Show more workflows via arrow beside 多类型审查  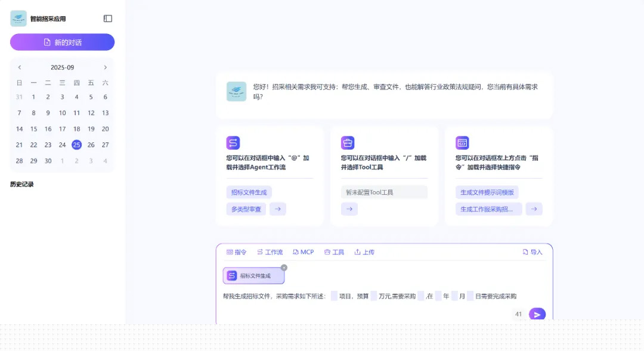pyautogui.click(x=278, y=209)
